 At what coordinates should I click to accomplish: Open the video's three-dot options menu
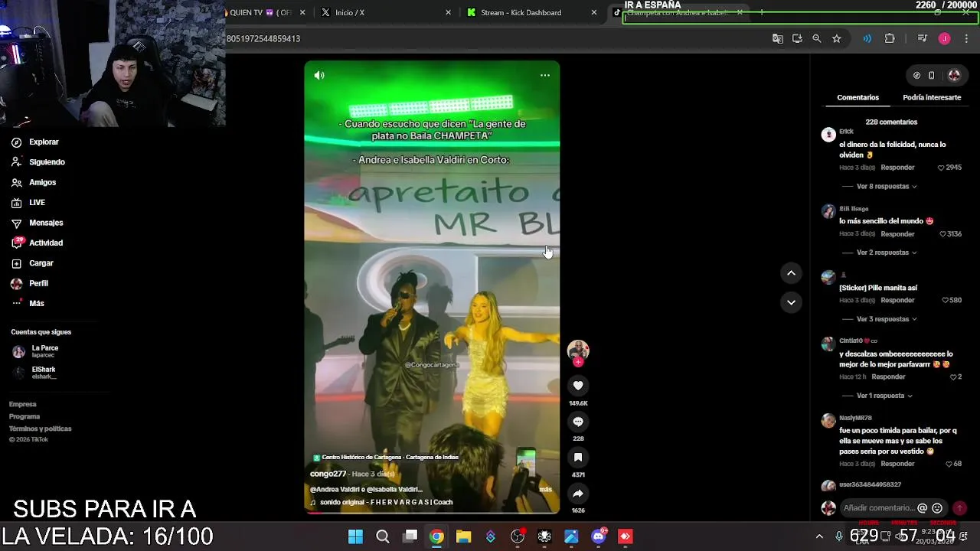coord(545,75)
